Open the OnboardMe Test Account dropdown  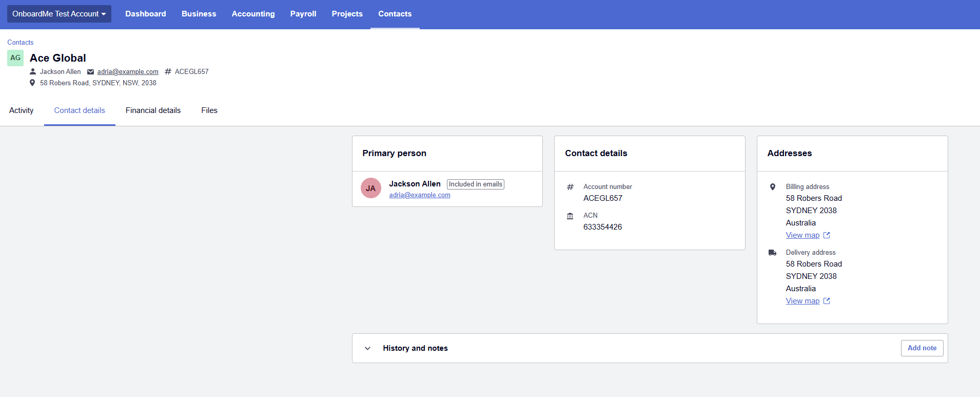point(59,14)
